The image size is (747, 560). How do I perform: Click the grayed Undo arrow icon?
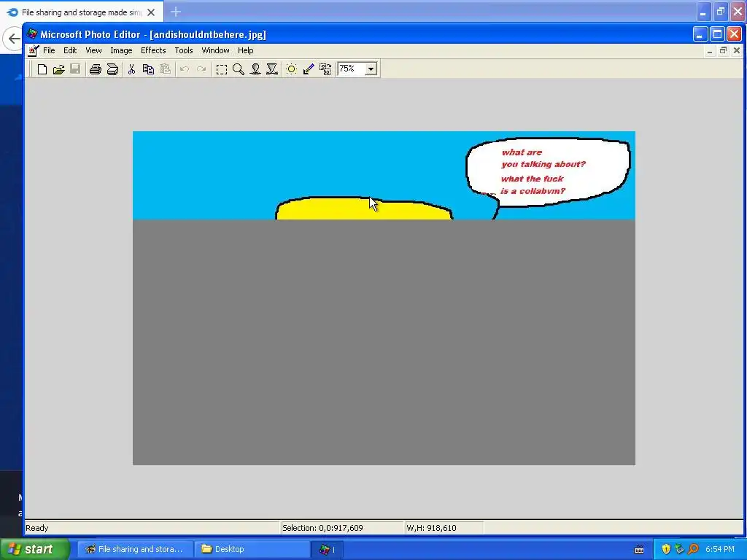pos(185,69)
